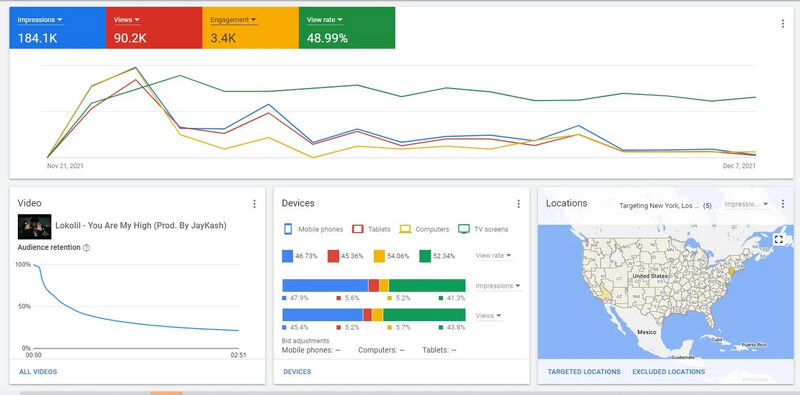This screenshot has width=800, height=395.
Task: Click the 41.3% impressions share label
Action: click(456, 298)
